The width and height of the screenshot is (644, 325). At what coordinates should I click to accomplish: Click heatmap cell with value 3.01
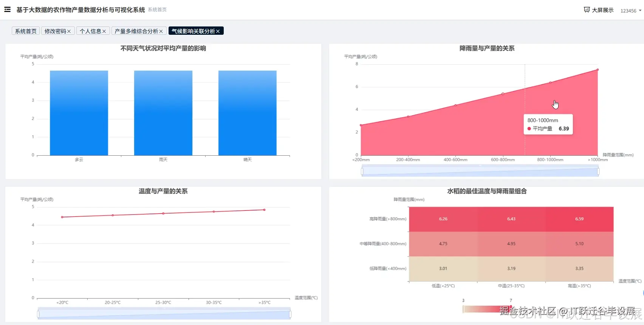pos(443,269)
